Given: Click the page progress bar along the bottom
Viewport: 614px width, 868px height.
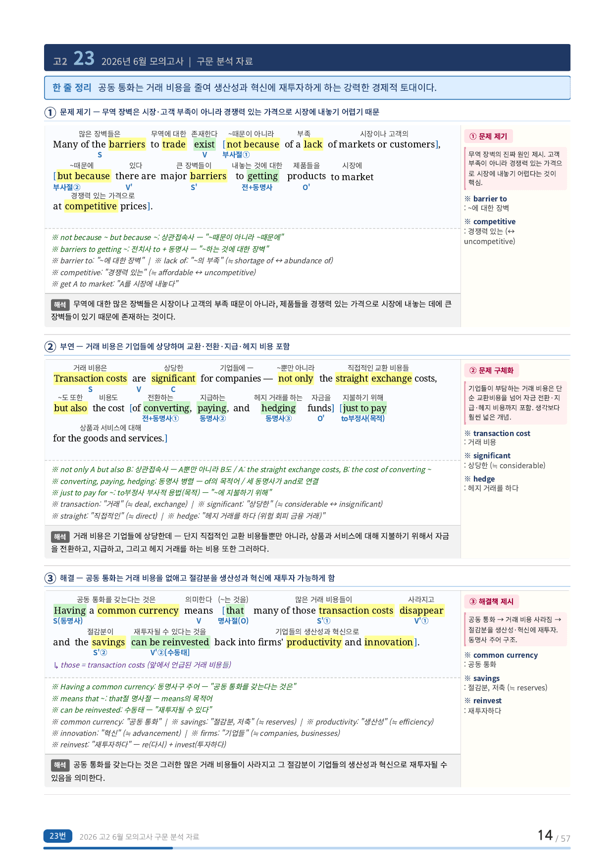Looking at the screenshot, I should (307, 848).
